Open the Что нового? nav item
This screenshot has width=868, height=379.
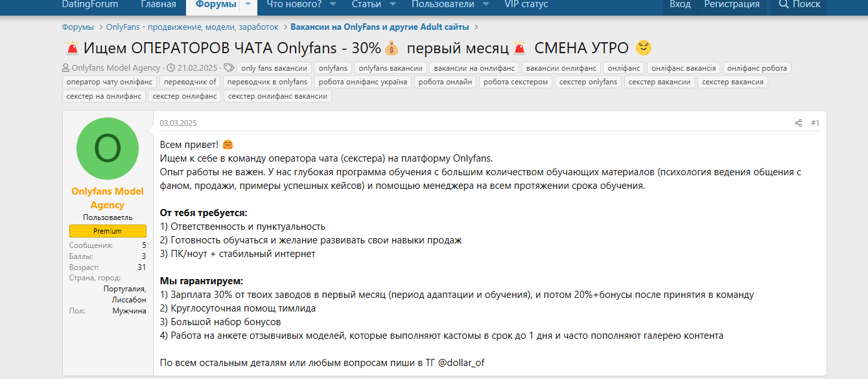coord(294,5)
